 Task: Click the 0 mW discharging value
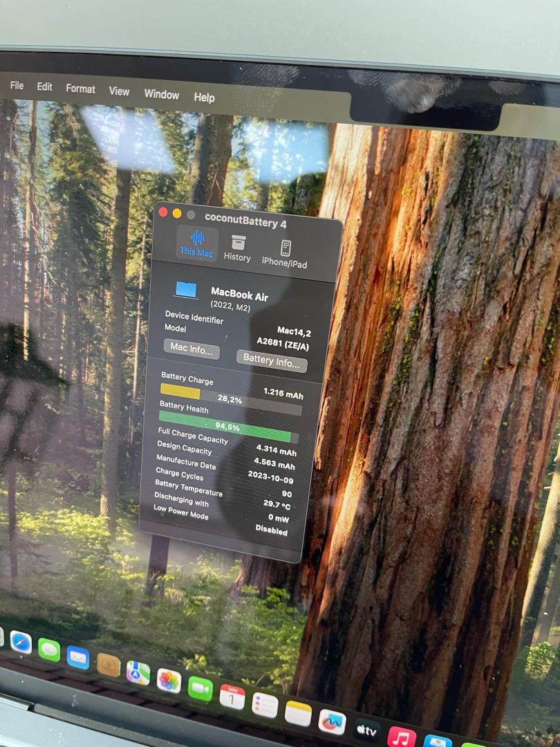point(279,517)
